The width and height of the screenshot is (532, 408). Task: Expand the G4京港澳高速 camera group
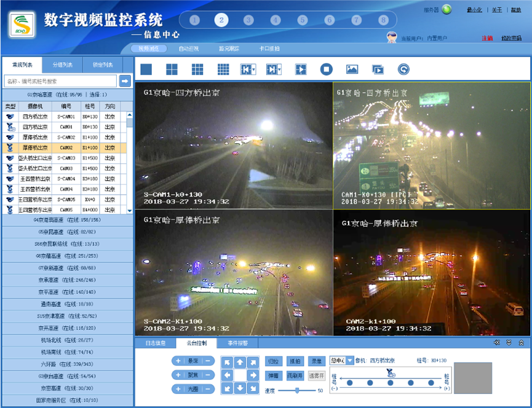click(66, 220)
